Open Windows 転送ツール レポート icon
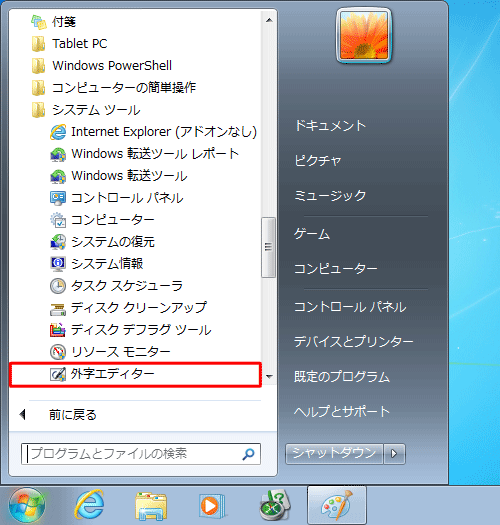 [x=58, y=154]
